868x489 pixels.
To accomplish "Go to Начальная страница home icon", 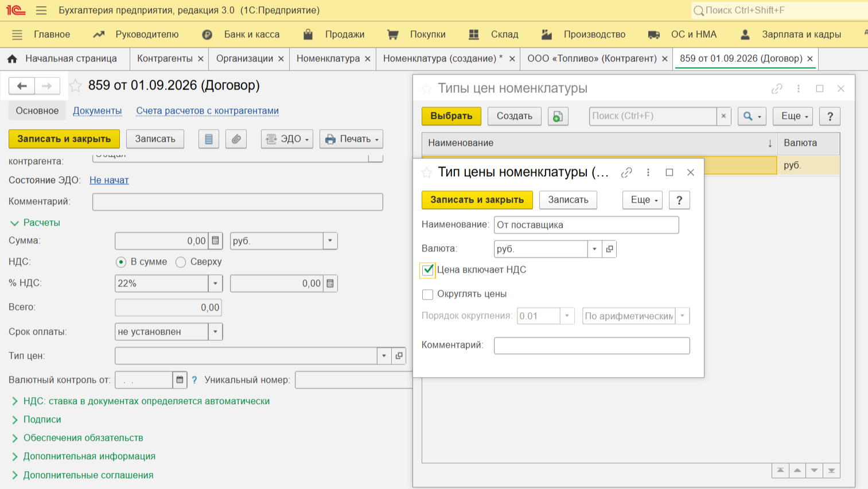I will pyautogui.click(x=12, y=59).
